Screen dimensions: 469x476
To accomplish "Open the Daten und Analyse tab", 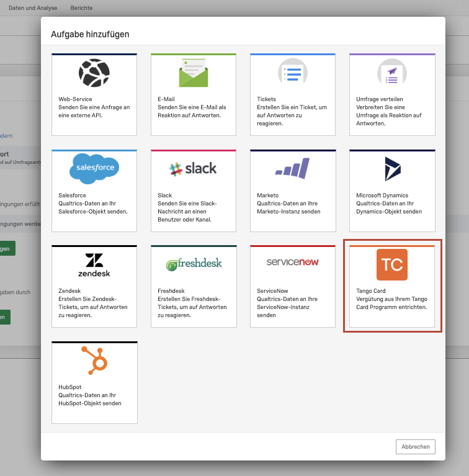I will 33,8.
